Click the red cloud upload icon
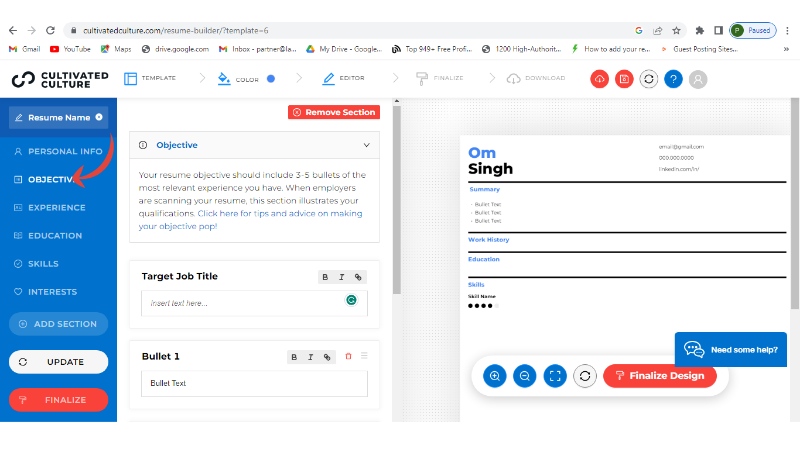Viewport: 800px width, 449px height. (600, 78)
